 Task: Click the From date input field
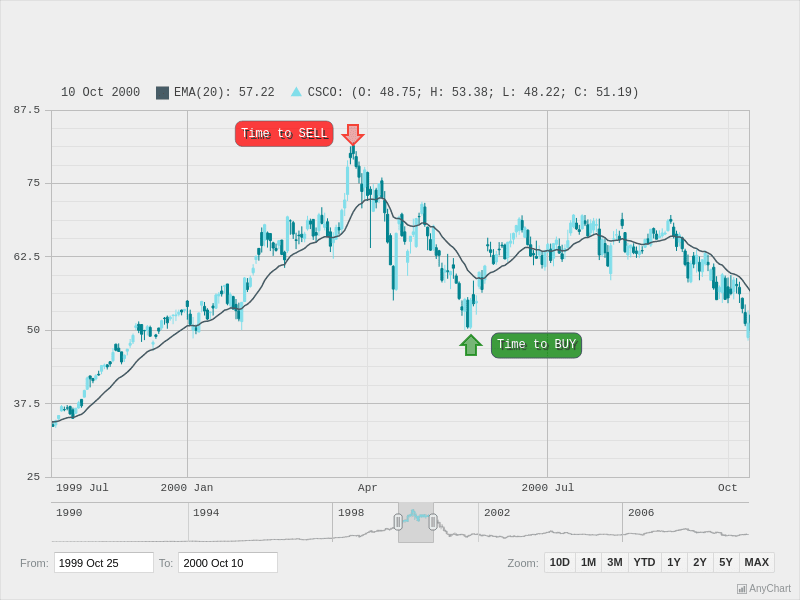click(x=104, y=563)
